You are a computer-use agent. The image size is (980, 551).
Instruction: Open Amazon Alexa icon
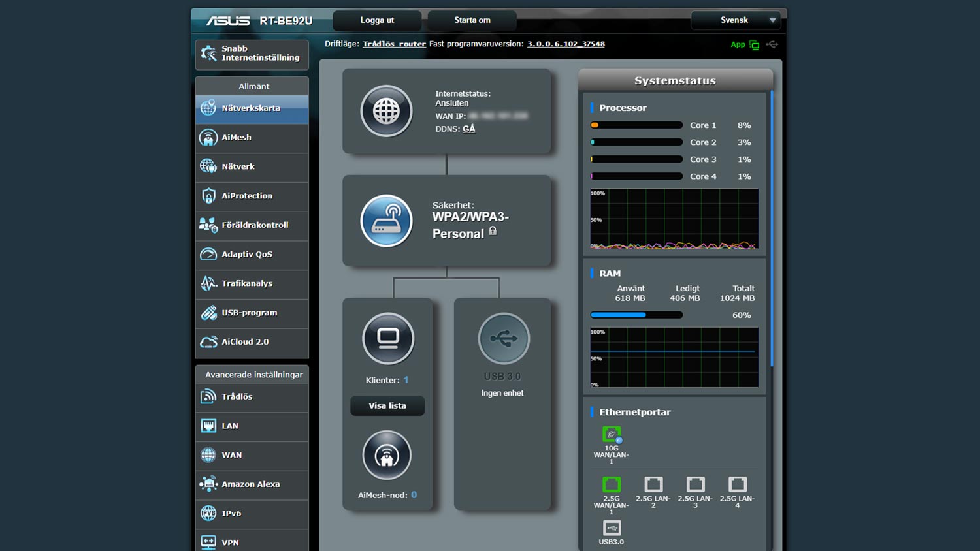pyautogui.click(x=208, y=484)
